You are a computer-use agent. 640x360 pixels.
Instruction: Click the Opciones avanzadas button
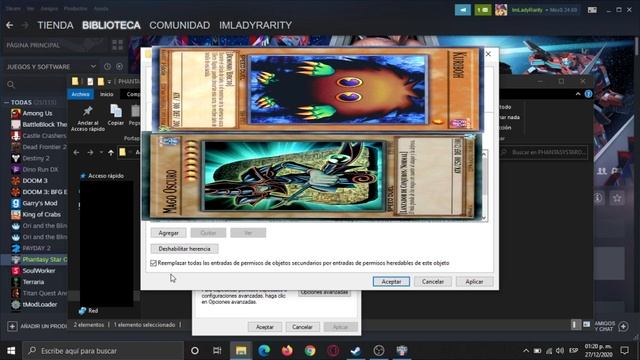tap(324, 293)
